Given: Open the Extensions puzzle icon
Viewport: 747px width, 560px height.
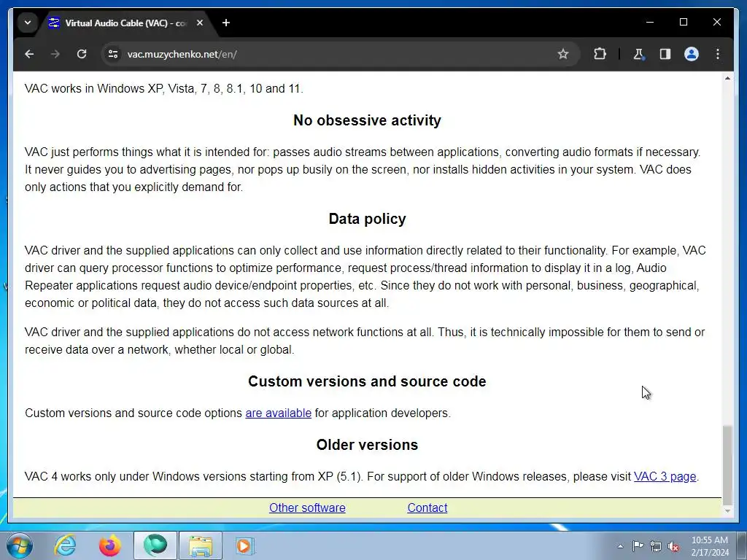Looking at the screenshot, I should [x=600, y=54].
